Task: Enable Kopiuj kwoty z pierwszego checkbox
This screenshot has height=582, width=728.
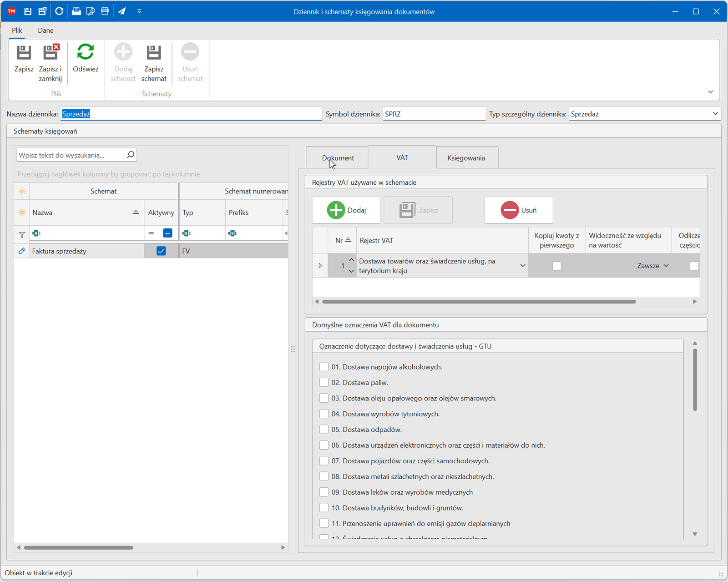Action: (556, 266)
